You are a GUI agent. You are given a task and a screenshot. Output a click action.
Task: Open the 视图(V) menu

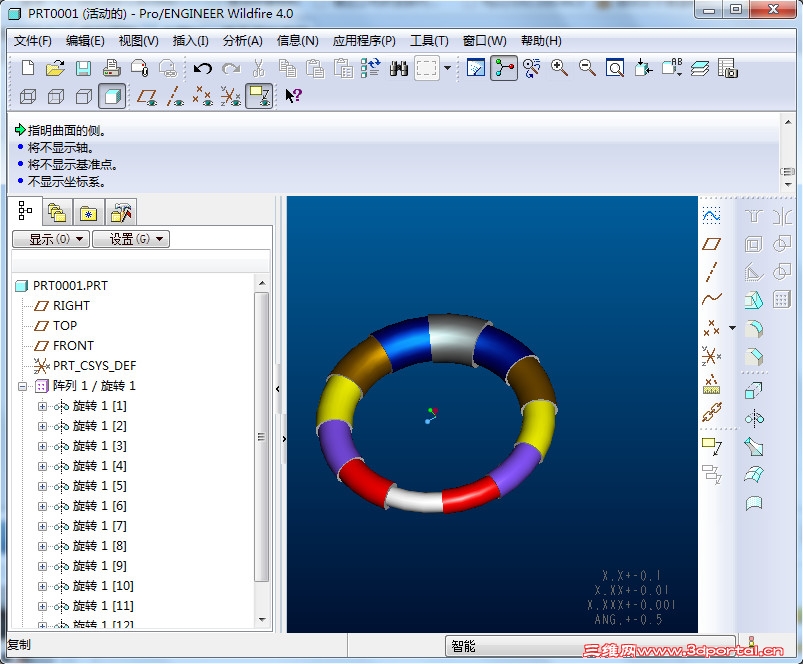(x=138, y=41)
